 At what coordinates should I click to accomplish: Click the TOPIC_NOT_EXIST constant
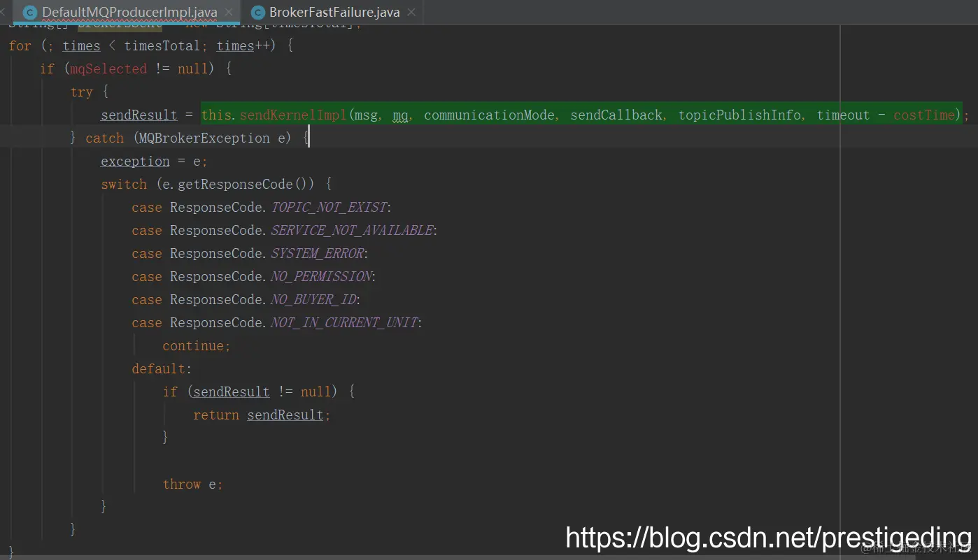[329, 207]
